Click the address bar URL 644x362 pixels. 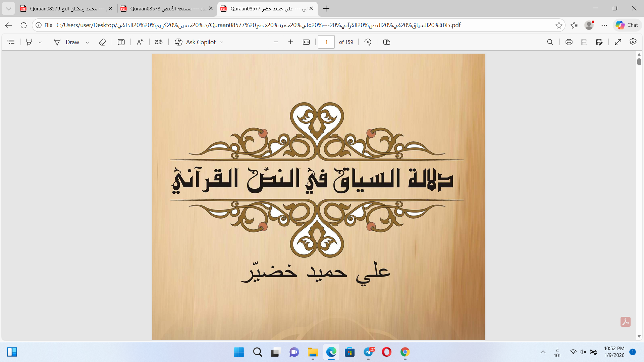pyautogui.click(x=258, y=25)
